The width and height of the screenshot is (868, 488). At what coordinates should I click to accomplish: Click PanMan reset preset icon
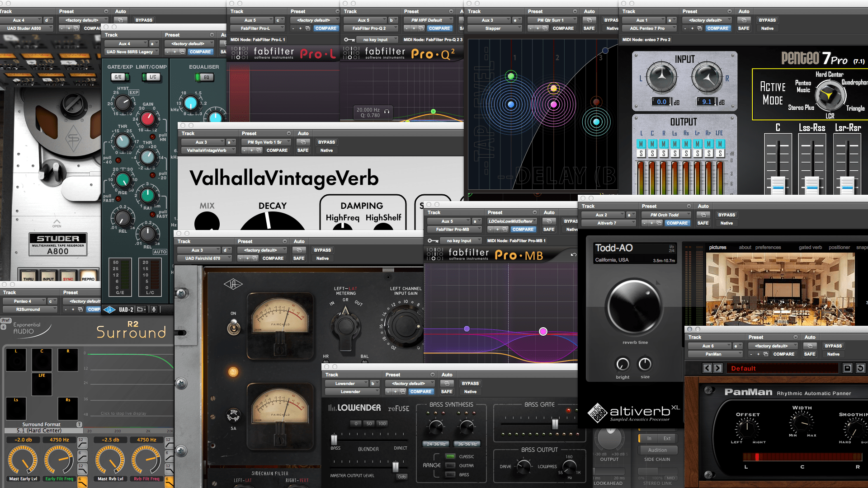(x=860, y=368)
